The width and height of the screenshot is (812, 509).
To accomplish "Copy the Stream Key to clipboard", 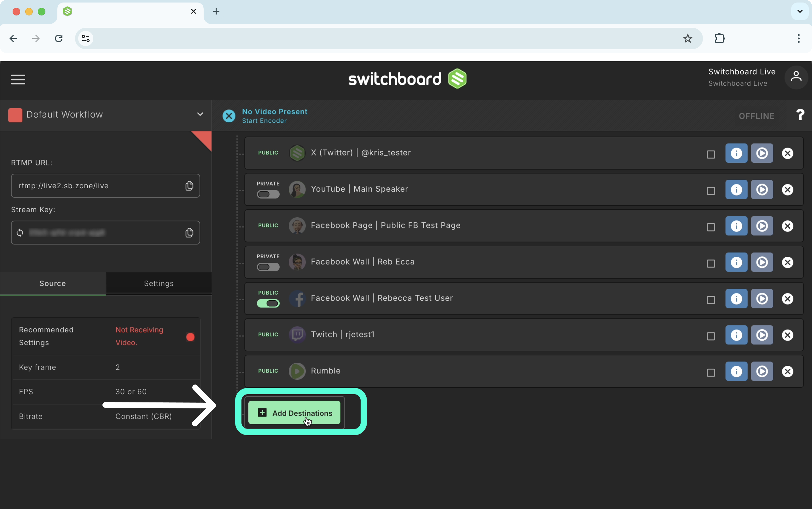I will pyautogui.click(x=189, y=233).
